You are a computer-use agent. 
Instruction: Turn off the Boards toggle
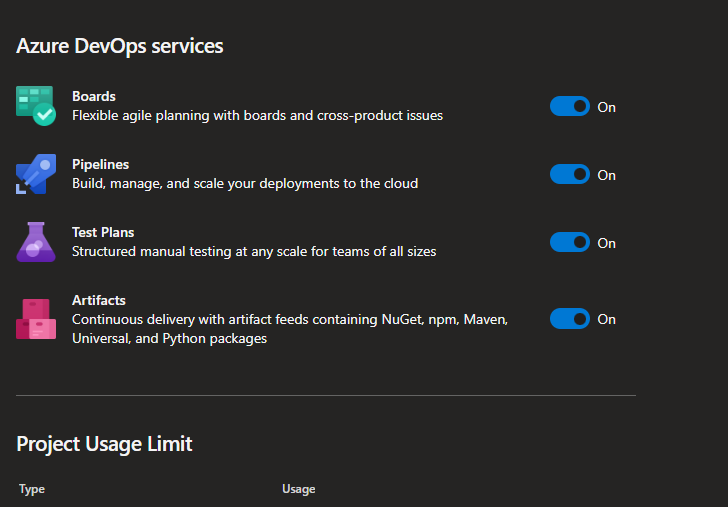point(570,106)
